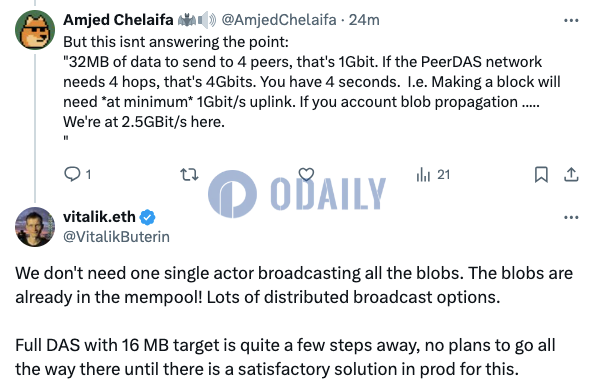Share Amjed's tweet via upload icon
This screenshot has height=389, width=594.
[x=571, y=175]
